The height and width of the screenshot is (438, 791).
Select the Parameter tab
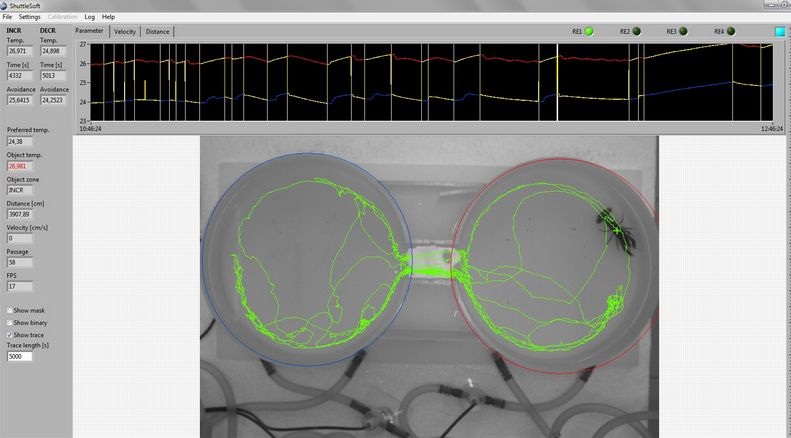coord(90,32)
